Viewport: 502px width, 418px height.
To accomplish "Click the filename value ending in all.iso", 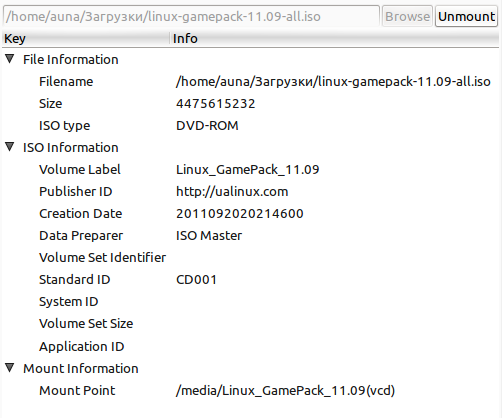I will [333, 82].
